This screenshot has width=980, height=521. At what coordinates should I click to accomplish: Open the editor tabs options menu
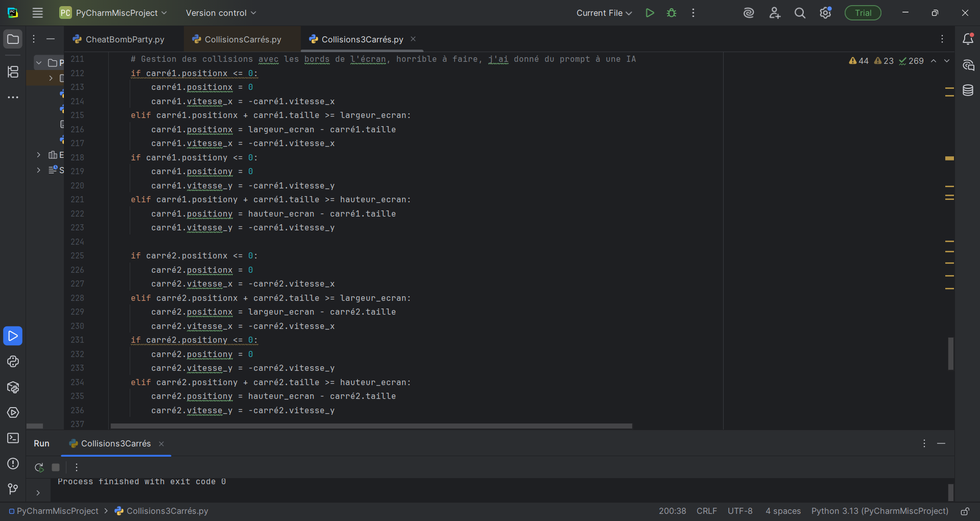(x=942, y=39)
